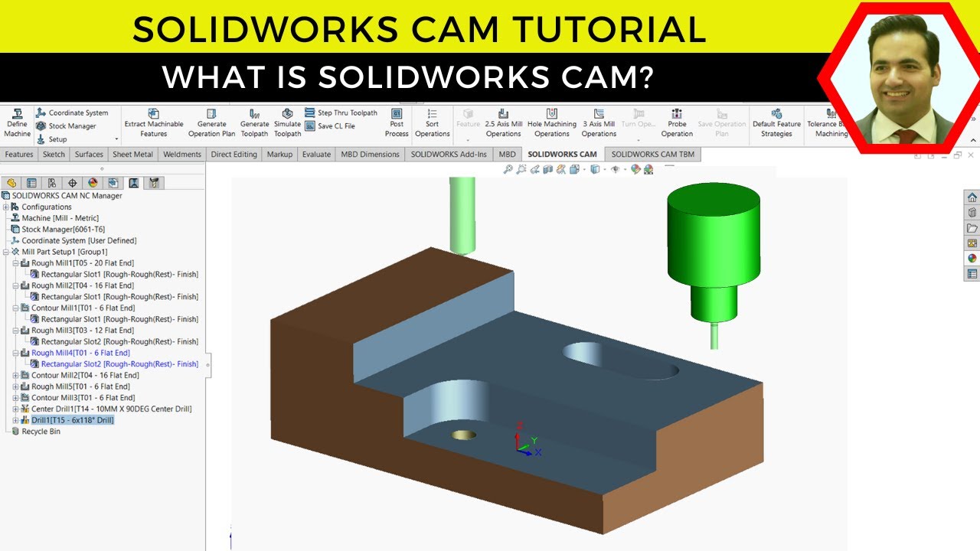Screen dimensions: 980x551
Task: Expand the Configurations tree node
Action: pyautogui.click(x=6, y=207)
